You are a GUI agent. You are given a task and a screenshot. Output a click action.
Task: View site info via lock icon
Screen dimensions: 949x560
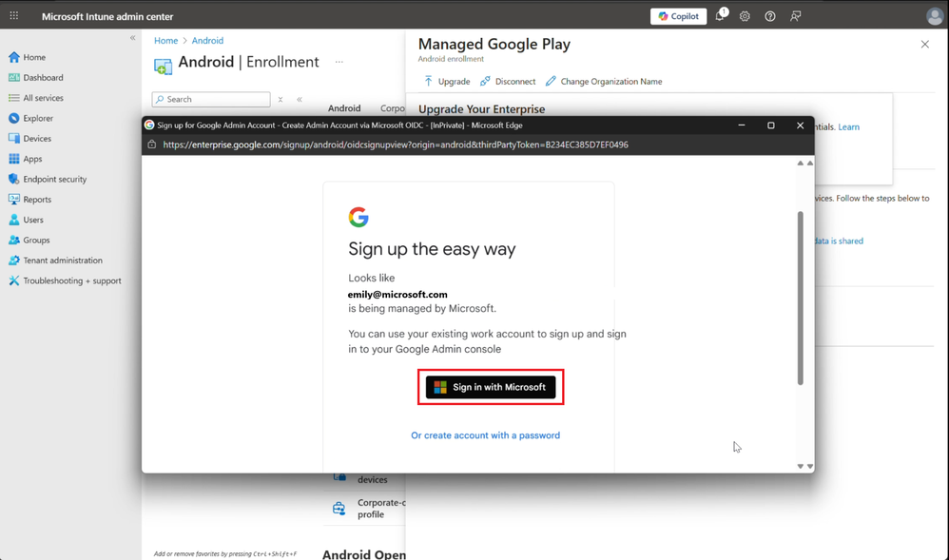pos(152,145)
